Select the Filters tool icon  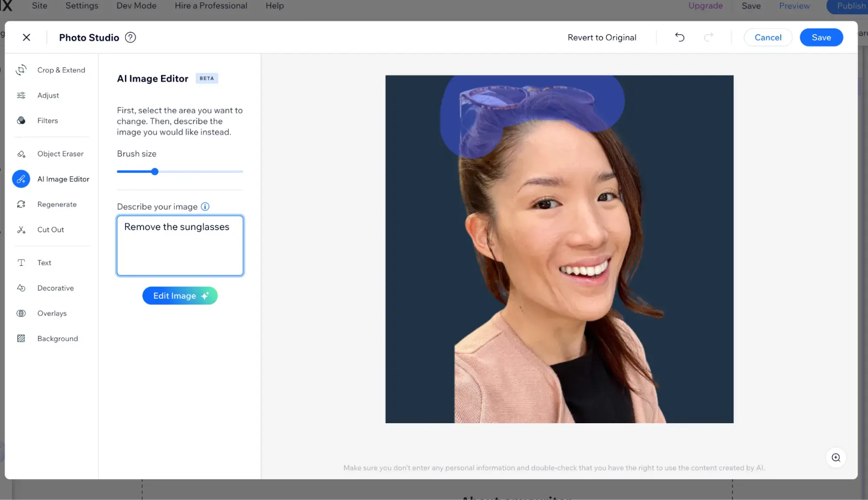pyautogui.click(x=21, y=121)
